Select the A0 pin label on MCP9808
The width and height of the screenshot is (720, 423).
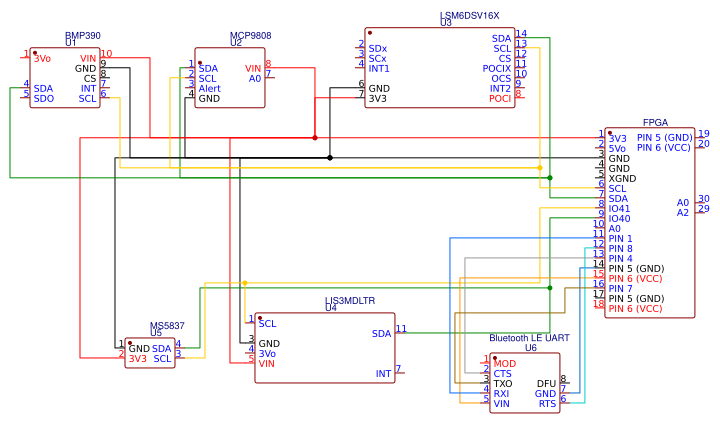pyautogui.click(x=255, y=79)
